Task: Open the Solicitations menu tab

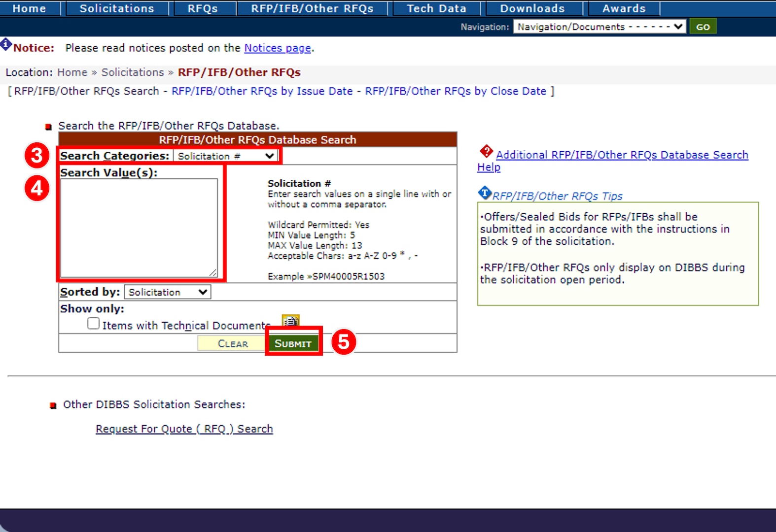Action: 117,8
